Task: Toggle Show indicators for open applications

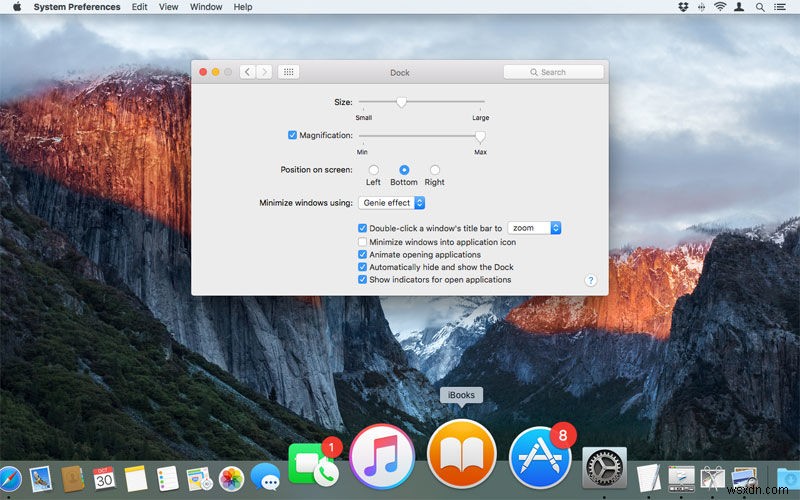Action: pos(362,280)
